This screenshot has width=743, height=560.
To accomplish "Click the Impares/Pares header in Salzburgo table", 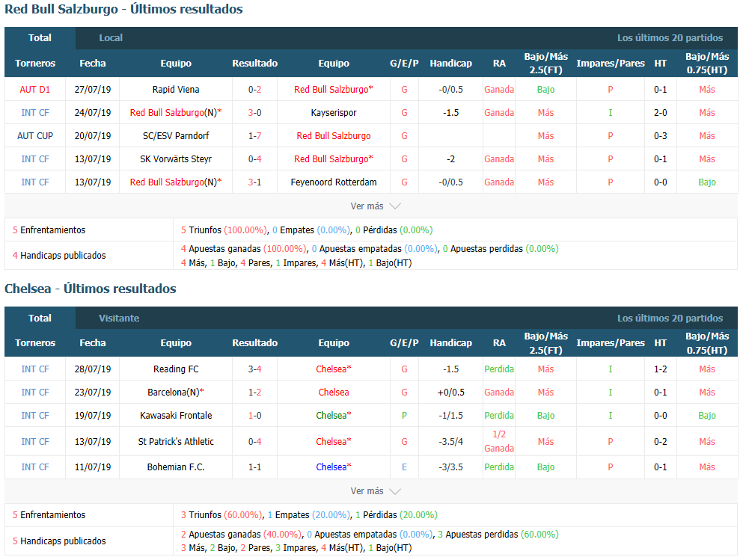I will (611, 64).
